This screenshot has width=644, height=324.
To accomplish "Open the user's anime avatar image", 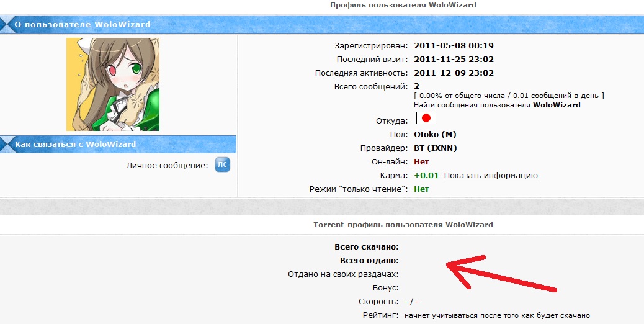I will (113, 84).
